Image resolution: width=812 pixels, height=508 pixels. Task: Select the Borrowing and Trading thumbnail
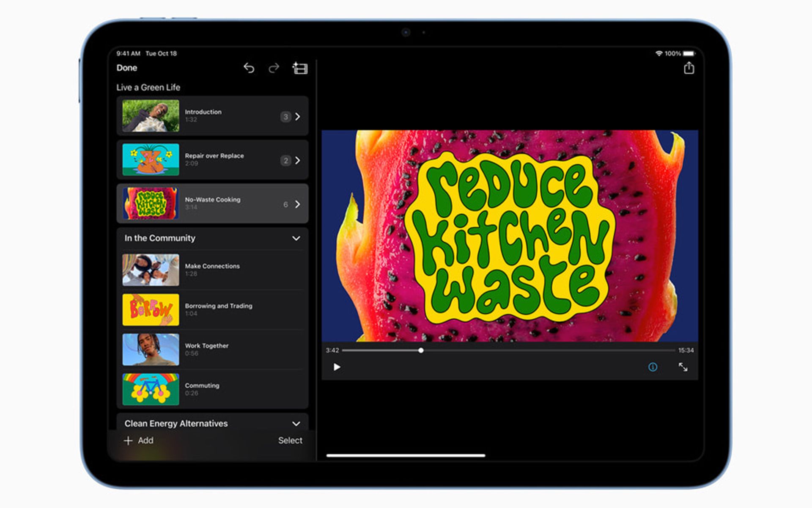coord(151,309)
